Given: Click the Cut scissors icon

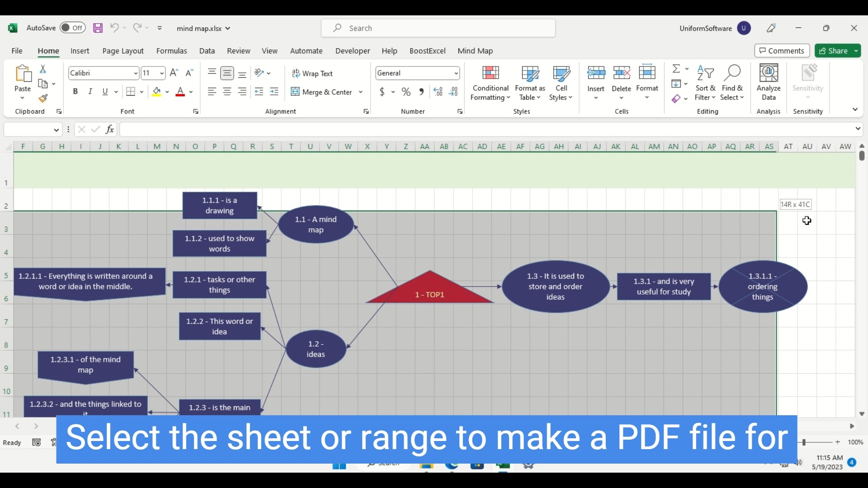Looking at the screenshot, I should pos(43,69).
